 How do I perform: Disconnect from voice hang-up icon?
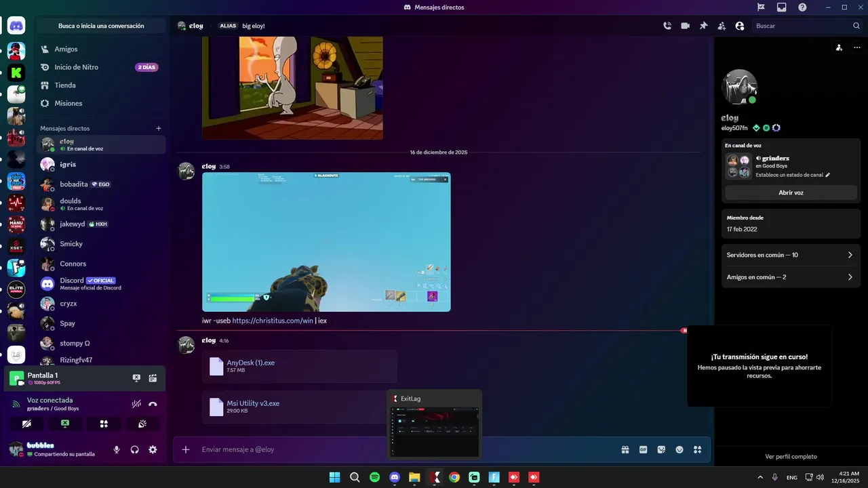click(x=153, y=404)
